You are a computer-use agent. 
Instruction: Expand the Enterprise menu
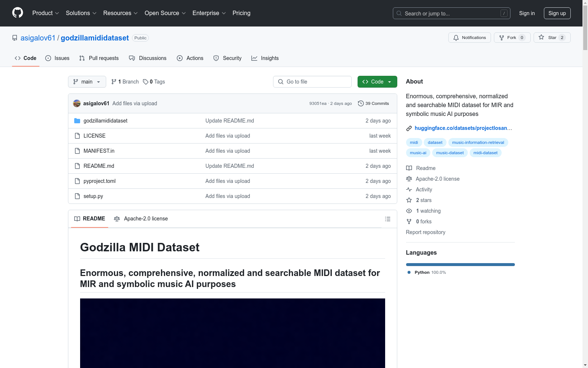(209, 13)
